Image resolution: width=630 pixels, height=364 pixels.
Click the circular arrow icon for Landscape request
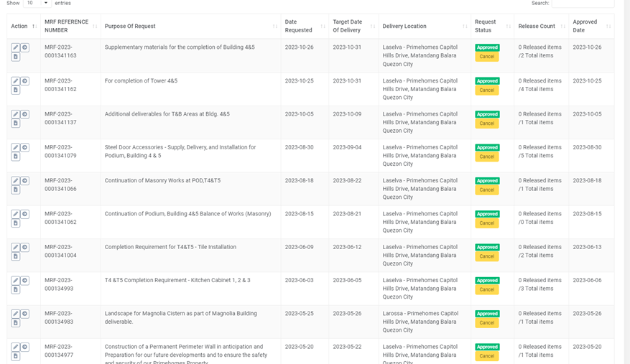[x=24, y=314]
